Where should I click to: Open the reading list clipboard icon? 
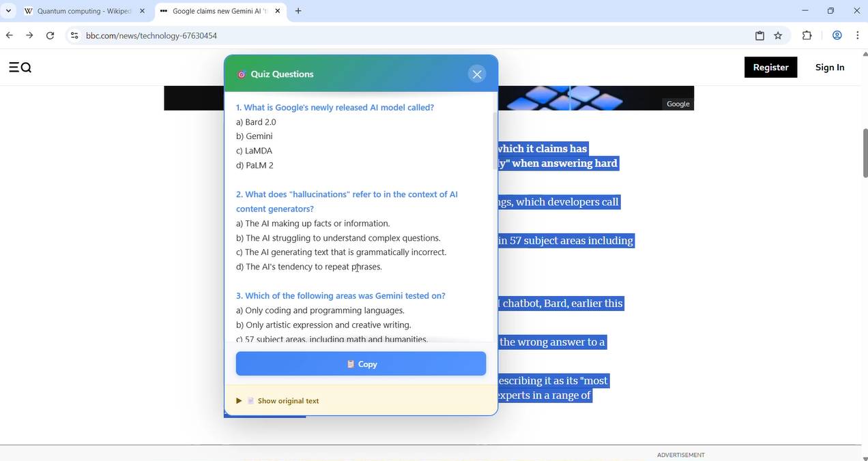point(759,35)
